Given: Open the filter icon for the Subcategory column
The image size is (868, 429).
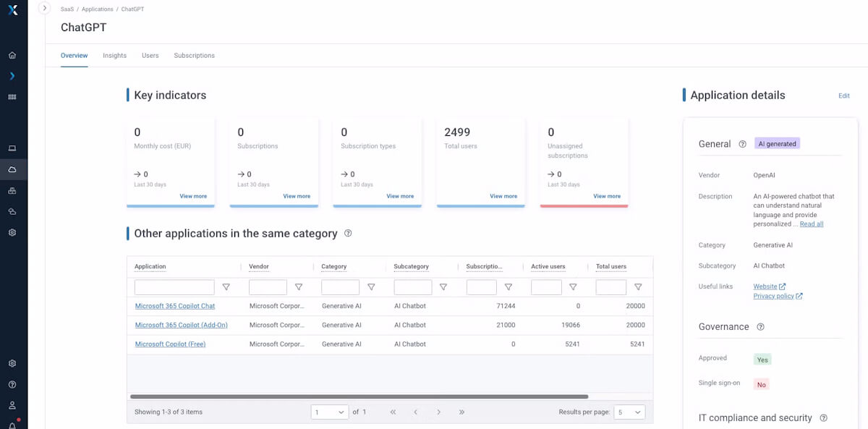Looking at the screenshot, I should [x=443, y=287].
